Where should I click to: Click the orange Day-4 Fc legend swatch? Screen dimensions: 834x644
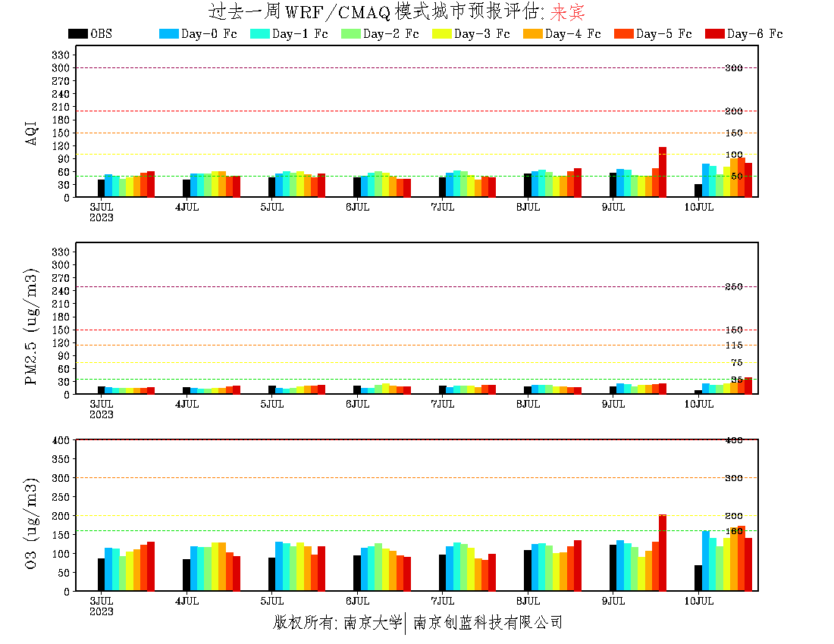coord(532,33)
